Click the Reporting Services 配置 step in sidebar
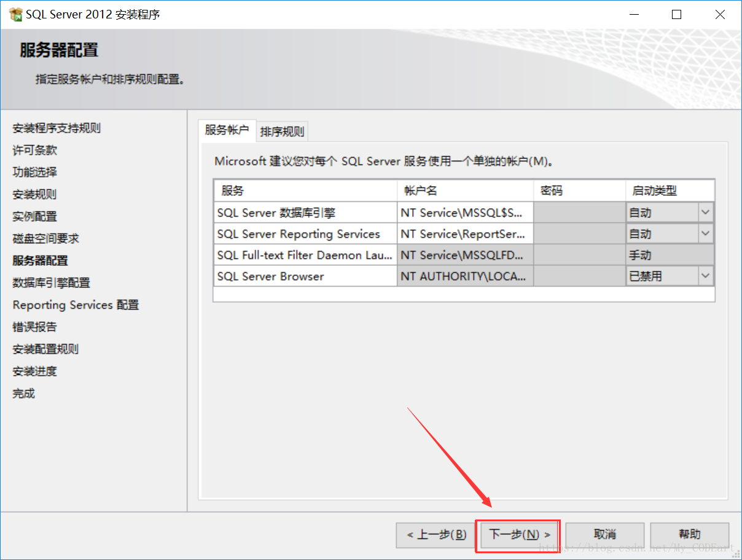742x560 pixels. (76, 305)
